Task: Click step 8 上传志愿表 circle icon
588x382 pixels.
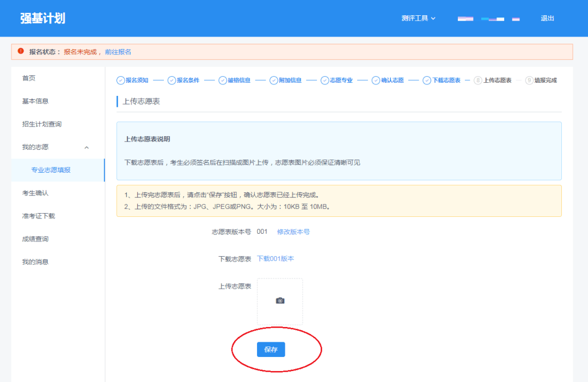Action: tap(478, 80)
